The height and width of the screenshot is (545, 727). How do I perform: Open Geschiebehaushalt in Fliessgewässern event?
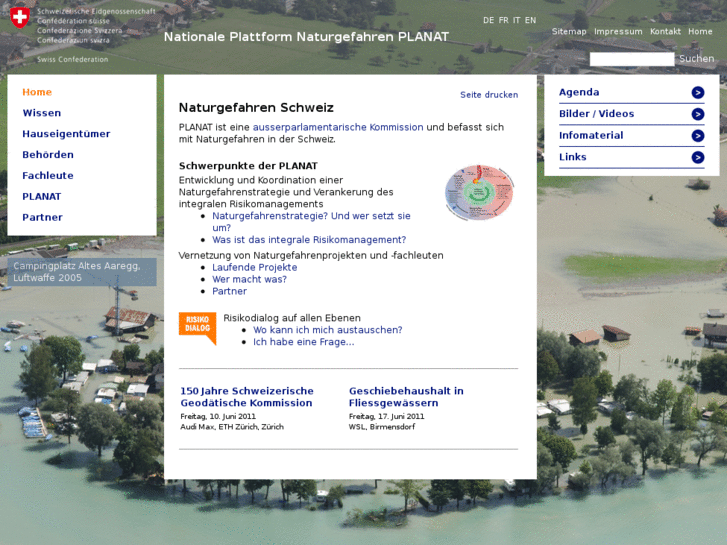pyautogui.click(x=406, y=397)
